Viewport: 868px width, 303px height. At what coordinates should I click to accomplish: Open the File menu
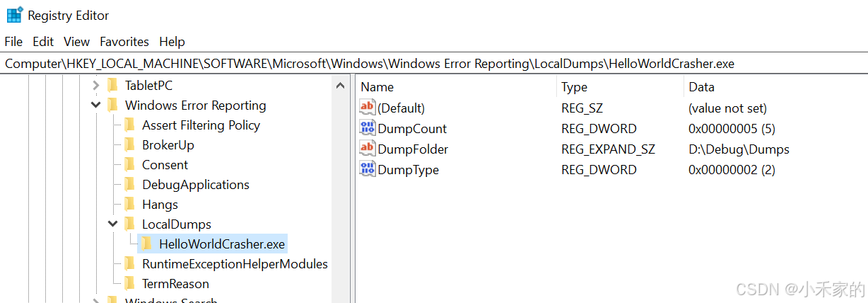click(x=13, y=42)
